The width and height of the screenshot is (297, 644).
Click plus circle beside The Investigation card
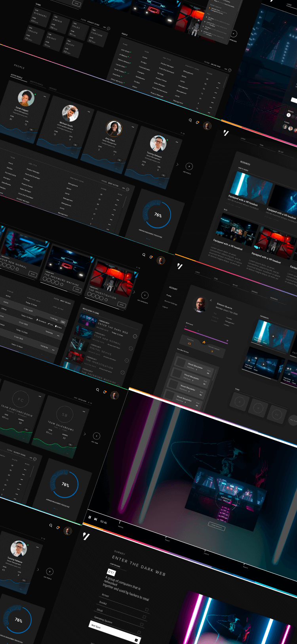pyautogui.click(x=145, y=295)
